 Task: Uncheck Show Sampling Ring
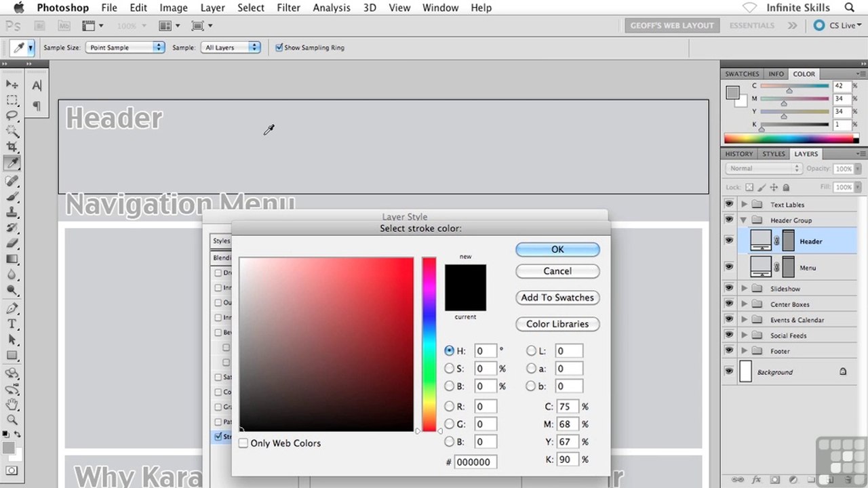pyautogui.click(x=279, y=47)
